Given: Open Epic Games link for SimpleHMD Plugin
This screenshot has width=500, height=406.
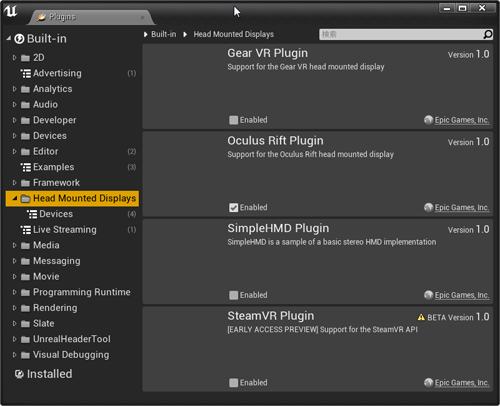Looking at the screenshot, I should [x=462, y=295].
